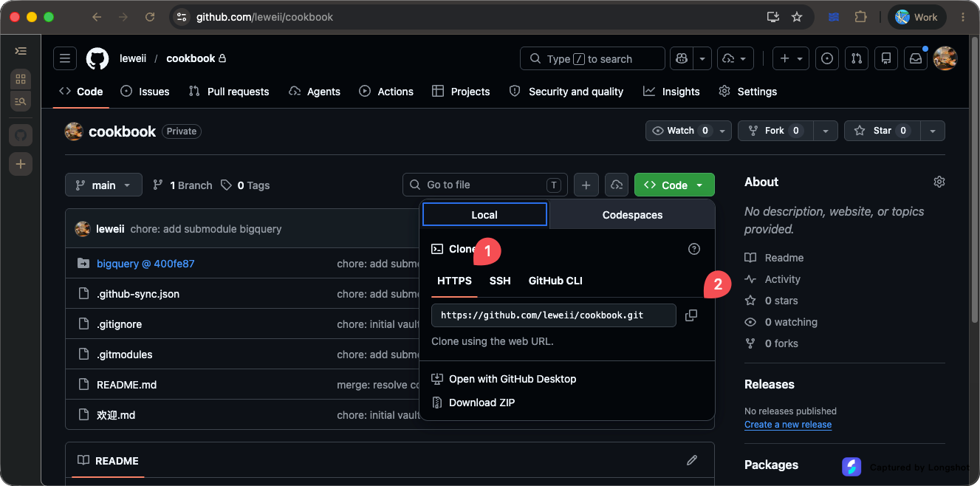980x486 pixels.
Task: Bookmark this page with the star icon
Action: (797, 17)
